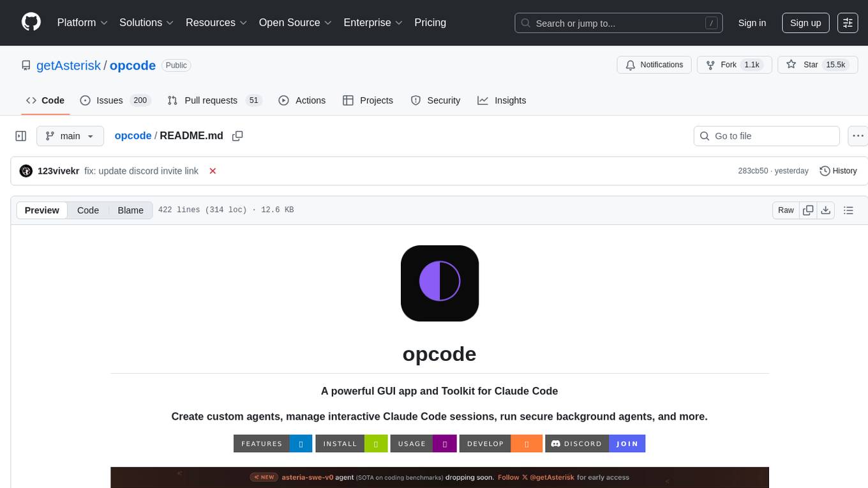Click the Search or jump to field
The height and width of the screenshot is (488, 868).
[x=618, y=23]
